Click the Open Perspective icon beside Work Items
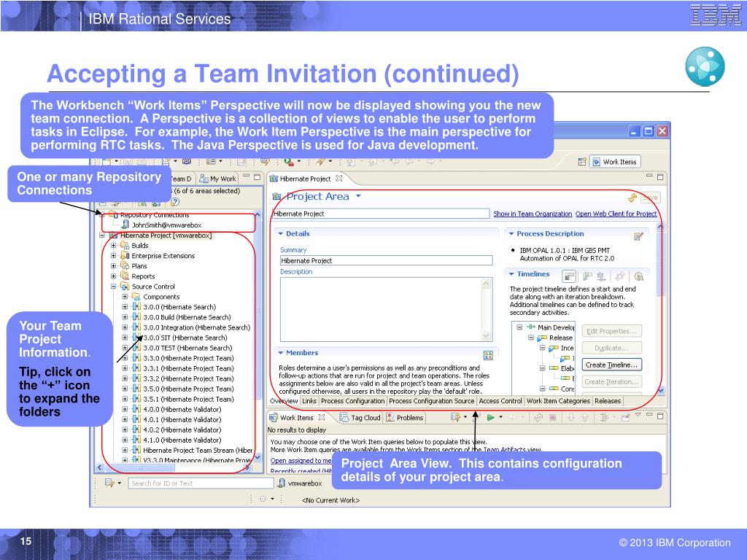The width and height of the screenshot is (747, 560). (581, 162)
